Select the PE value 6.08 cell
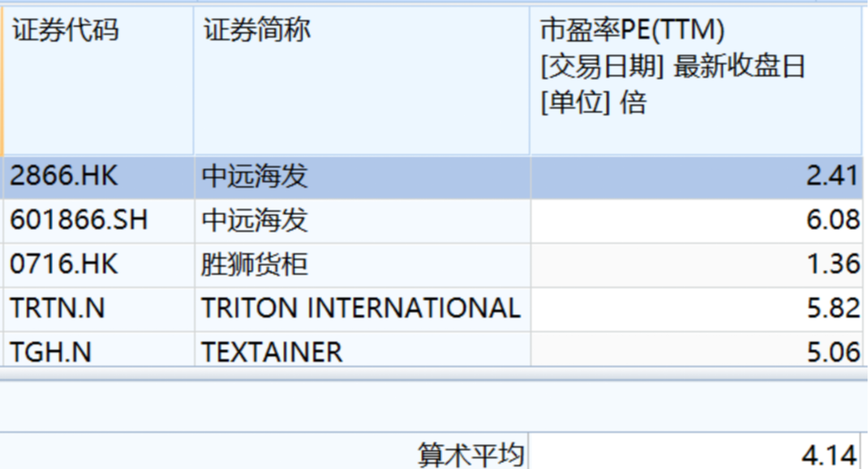This screenshot has width=868, height=469. pos(832,220)
